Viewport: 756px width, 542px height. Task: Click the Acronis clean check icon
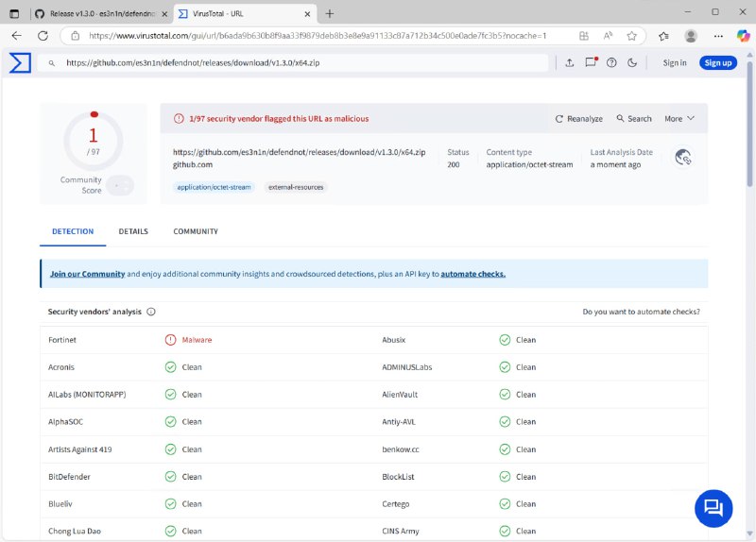(171, 367)
